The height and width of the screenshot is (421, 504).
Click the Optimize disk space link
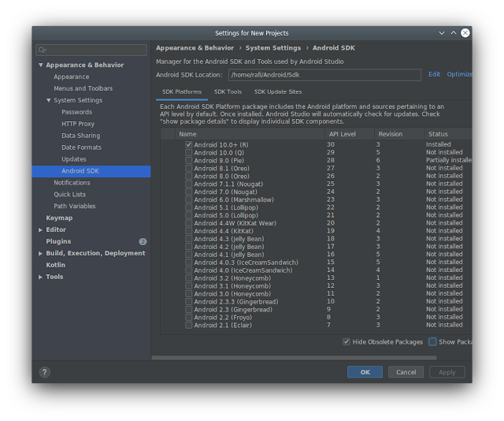pos(459,74)
